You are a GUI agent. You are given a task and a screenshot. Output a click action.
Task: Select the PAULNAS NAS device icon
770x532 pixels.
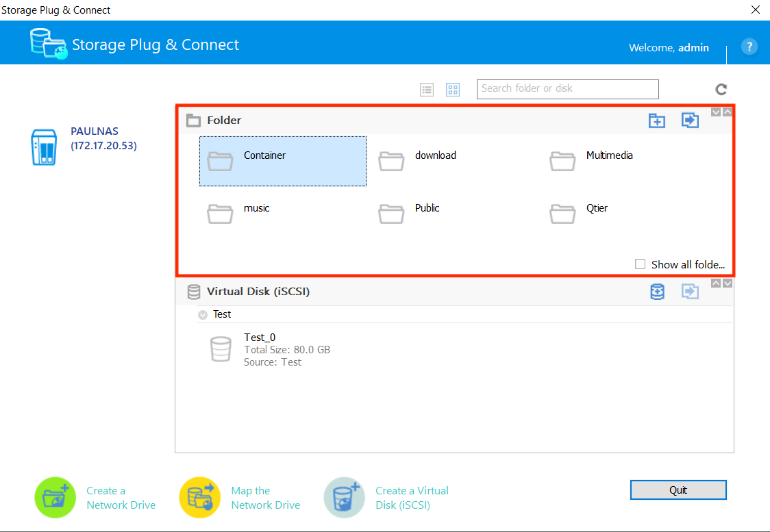coord(44,147)
